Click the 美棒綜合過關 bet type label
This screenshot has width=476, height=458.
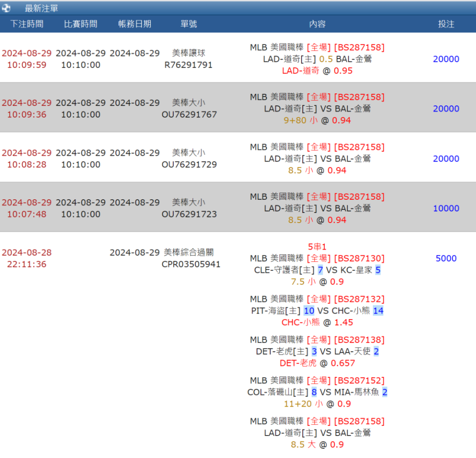(x=188, y=252)
